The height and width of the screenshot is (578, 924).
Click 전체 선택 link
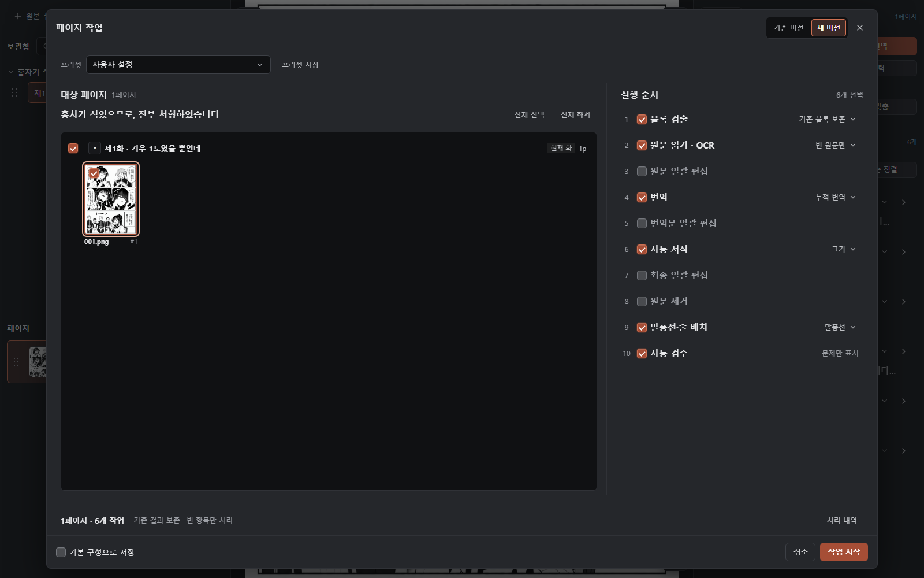(x=530, y=114)
